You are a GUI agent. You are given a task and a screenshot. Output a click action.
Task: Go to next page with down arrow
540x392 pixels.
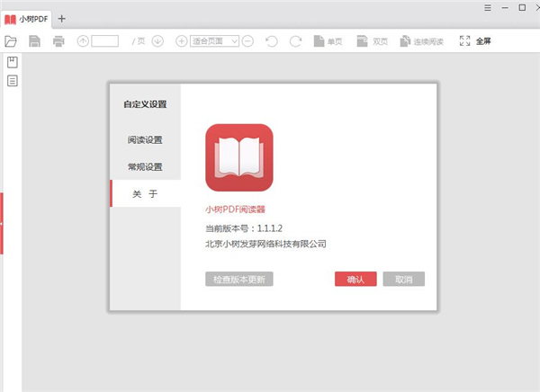pos(157,41)
